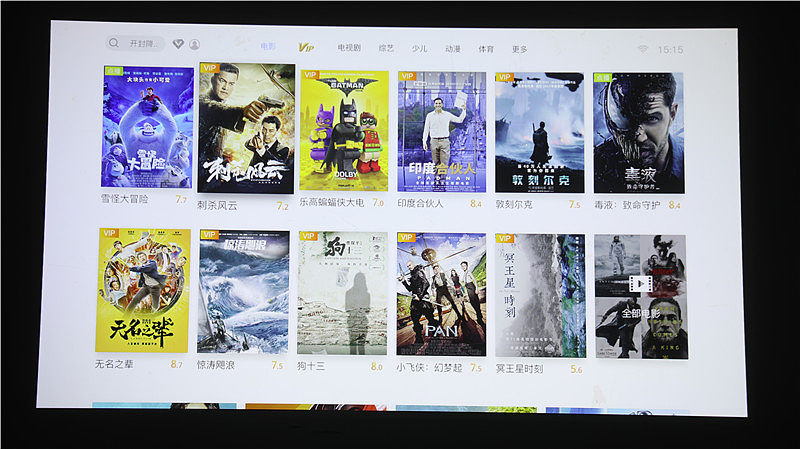Click the 毒液：致命守护 title text
This screenshot has height=449, width=800.
coord(627,205)
